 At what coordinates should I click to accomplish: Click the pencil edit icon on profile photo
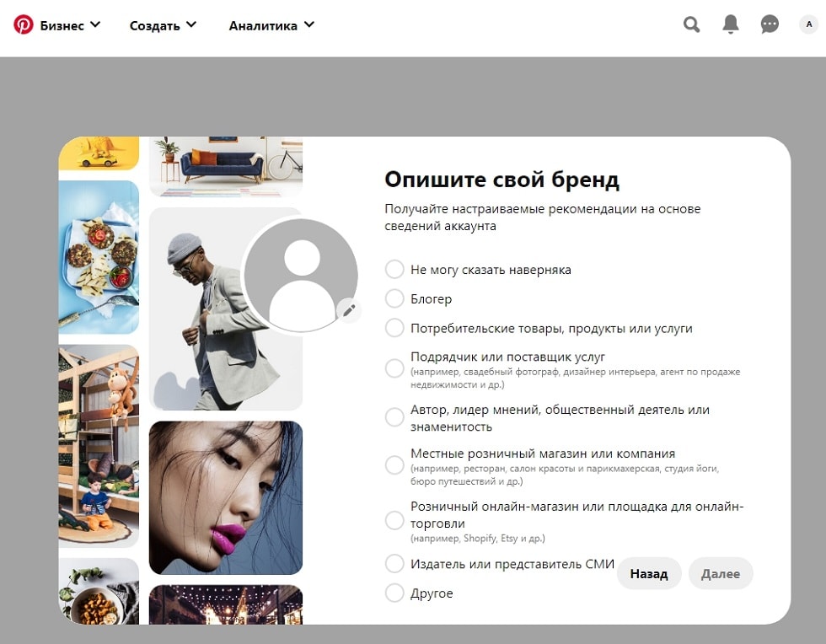coord(349,310)
